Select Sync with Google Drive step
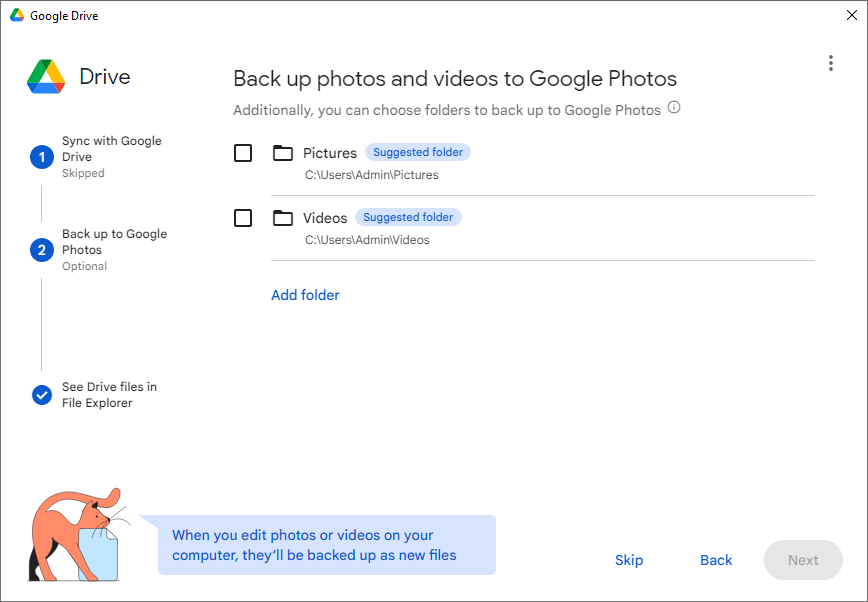The width and height of the screenshot is (868, 602). click(111, 149)
